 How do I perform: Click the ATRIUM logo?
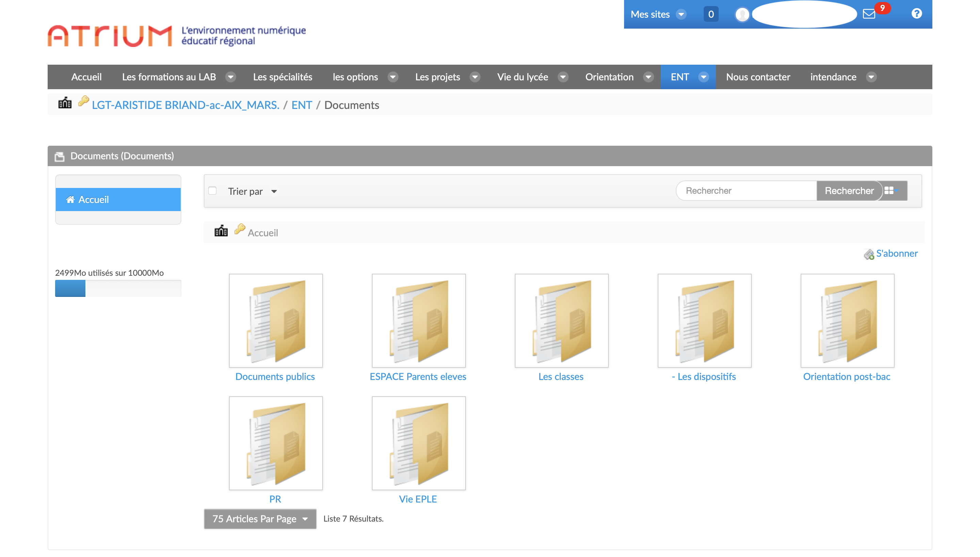click(x=110, y=35)
